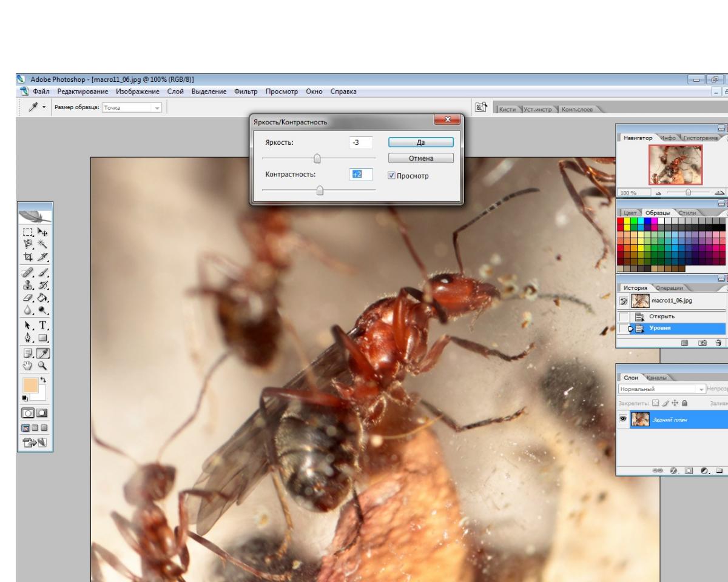
Task: Toggle lock transparent pixels in Layers
Action: [655, 403]
